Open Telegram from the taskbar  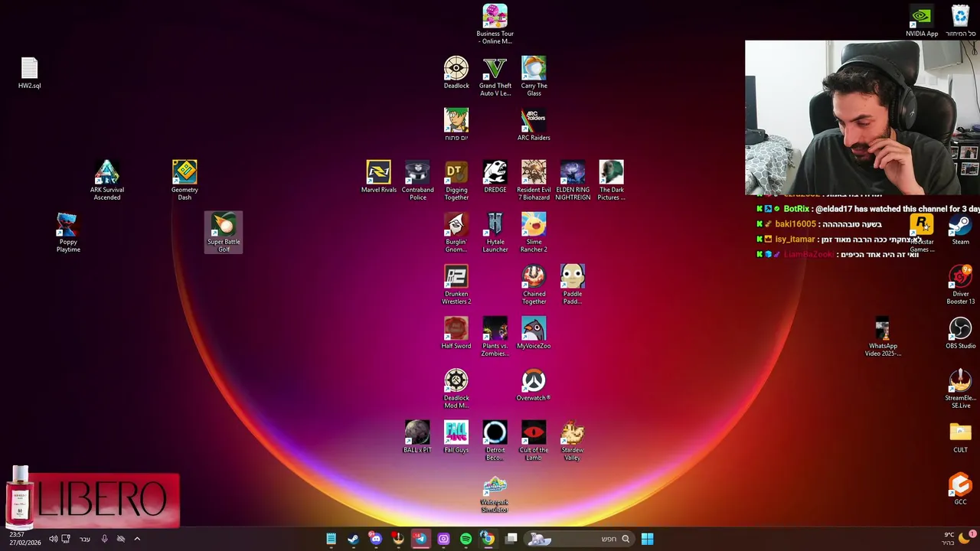tap(420, 539)
